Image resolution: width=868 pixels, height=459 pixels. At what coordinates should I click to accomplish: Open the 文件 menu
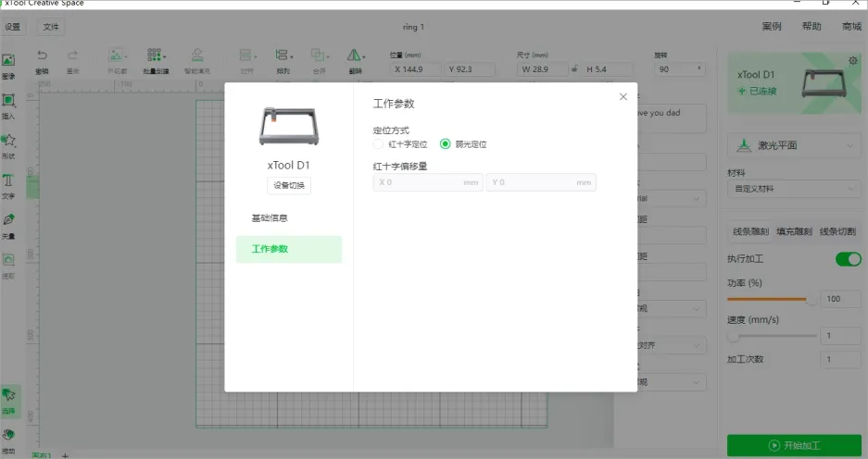[x=51, y=27]
